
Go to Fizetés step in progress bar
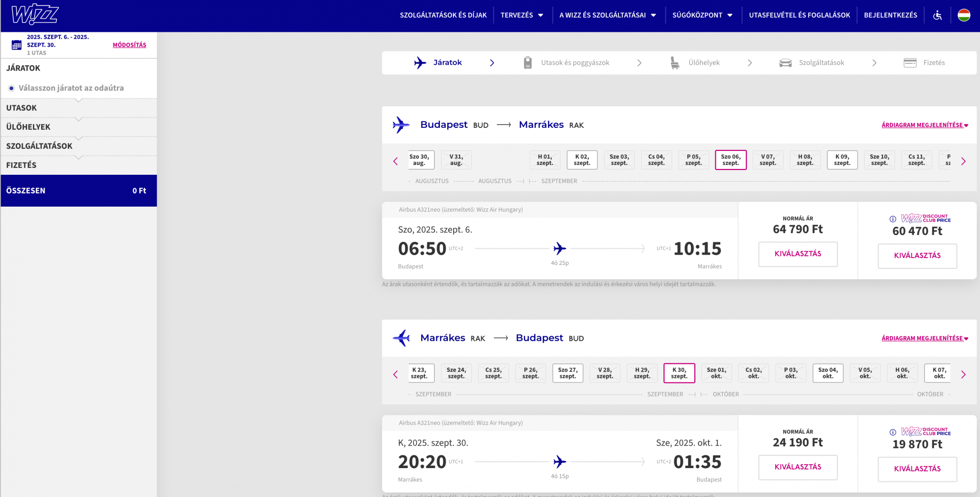[x=934, y=63]
